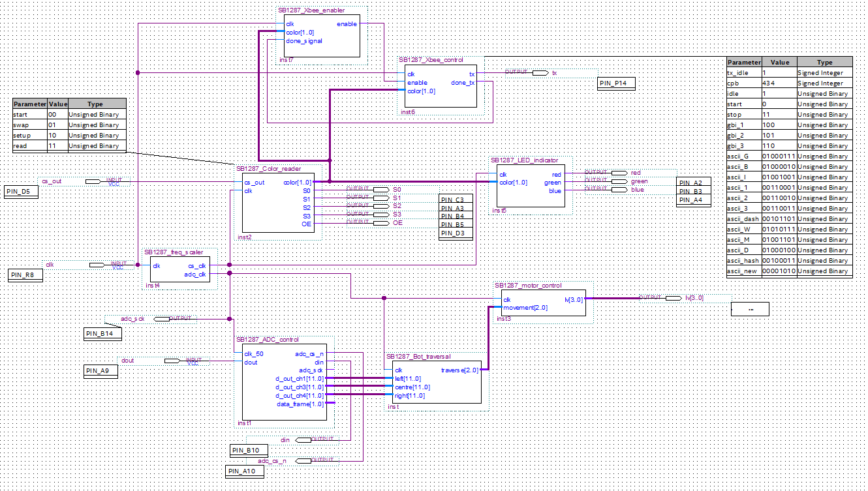The image size is (868, 491).
Task: Select the PIN_R8 pin assignment symbol
Action: 24,275
